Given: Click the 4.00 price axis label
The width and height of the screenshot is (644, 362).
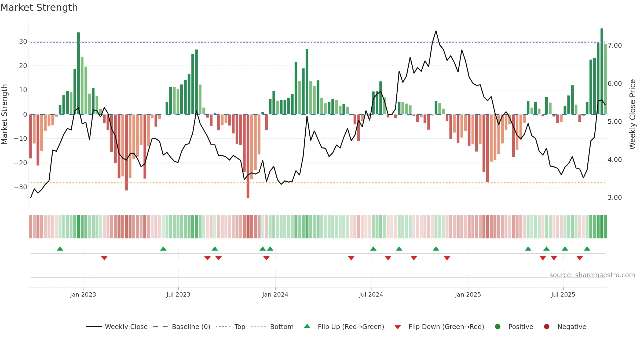Looking at the screenshot, I should click(x=615, y=160).
